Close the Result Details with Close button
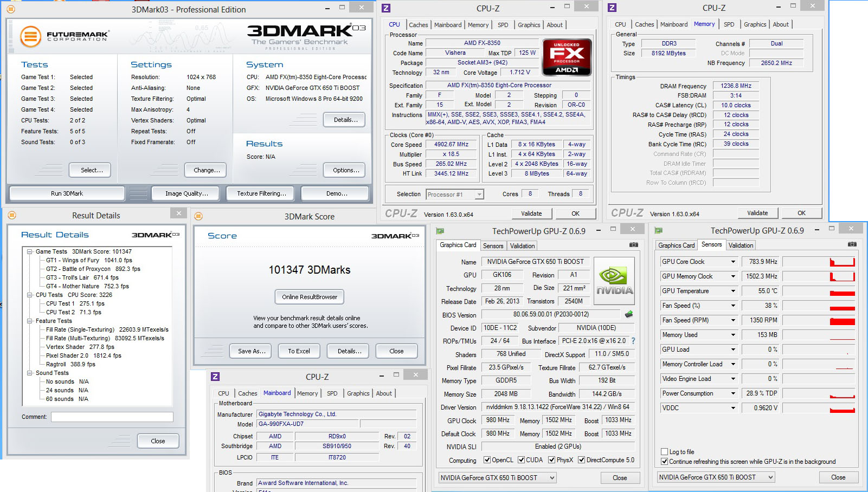The height and width of the screenshot is (492, 868). tap(158, 441)
